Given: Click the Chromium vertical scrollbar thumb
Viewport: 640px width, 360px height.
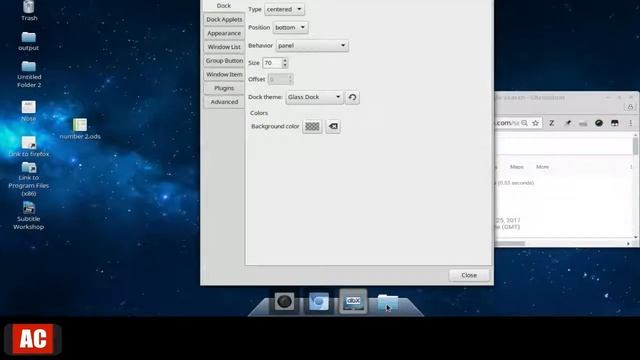Looking at the screenshot, I should [636, 146].
